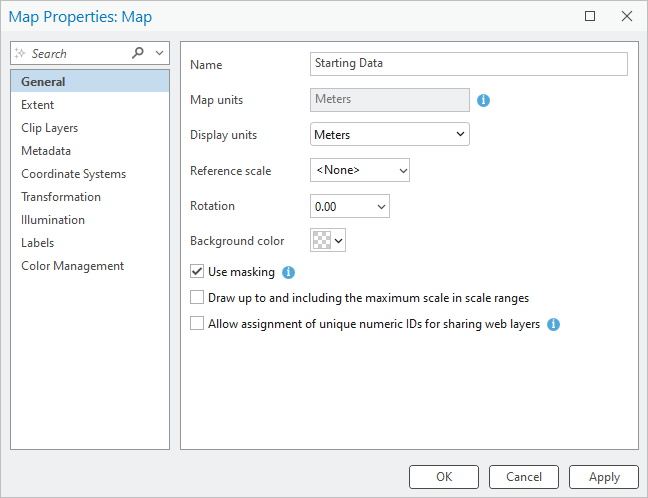648x498 pixels.
Task: Expand the search options chevron
Action: tap(159, 53)
